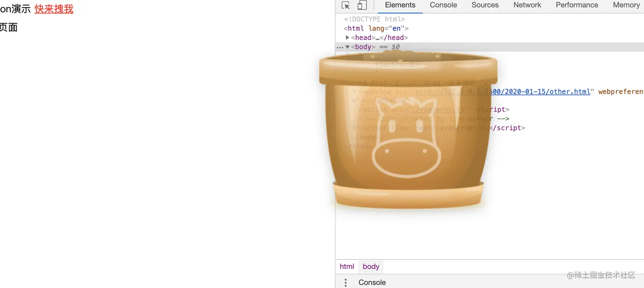Select the Elements tab
644x288 pixels.
[400, 5]
